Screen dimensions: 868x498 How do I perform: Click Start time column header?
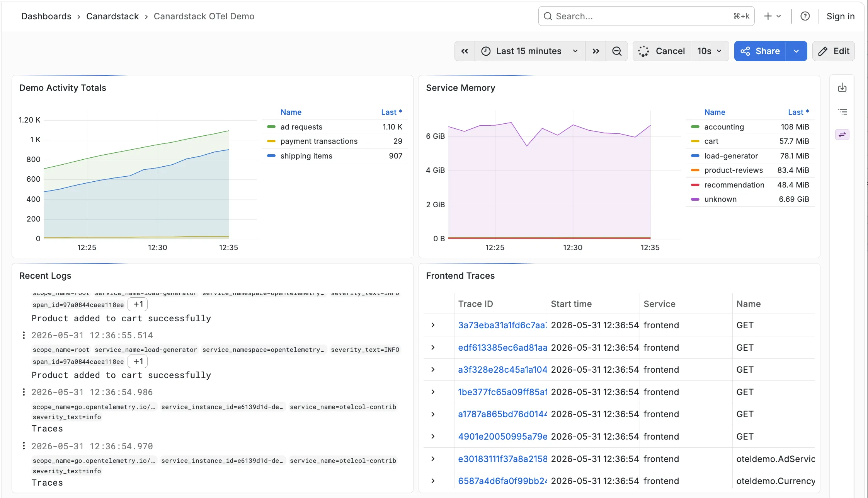pos(571,304)
